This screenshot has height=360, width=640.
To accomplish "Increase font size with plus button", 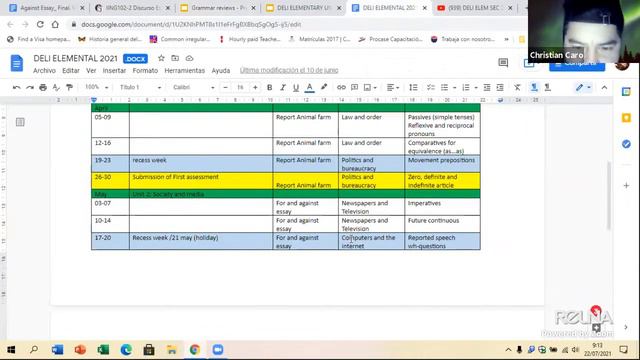I will click(x=255, y=87).
